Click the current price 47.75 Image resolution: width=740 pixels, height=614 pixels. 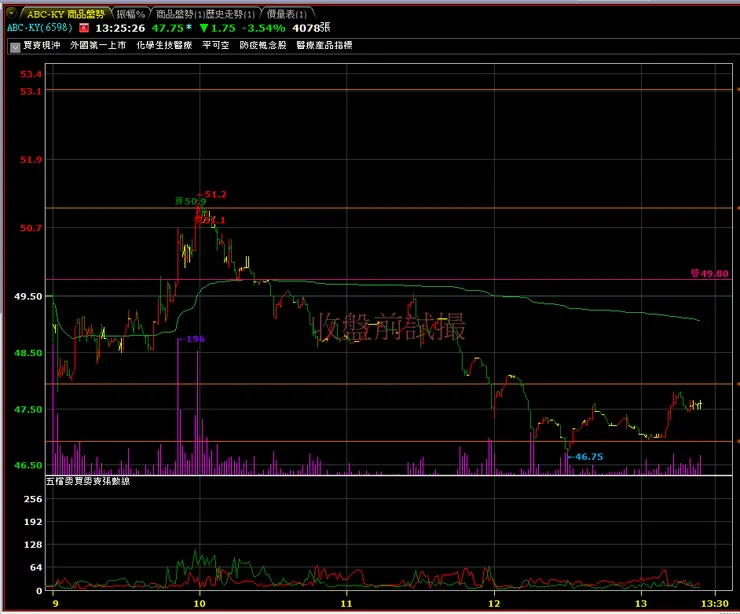point(168,28)
